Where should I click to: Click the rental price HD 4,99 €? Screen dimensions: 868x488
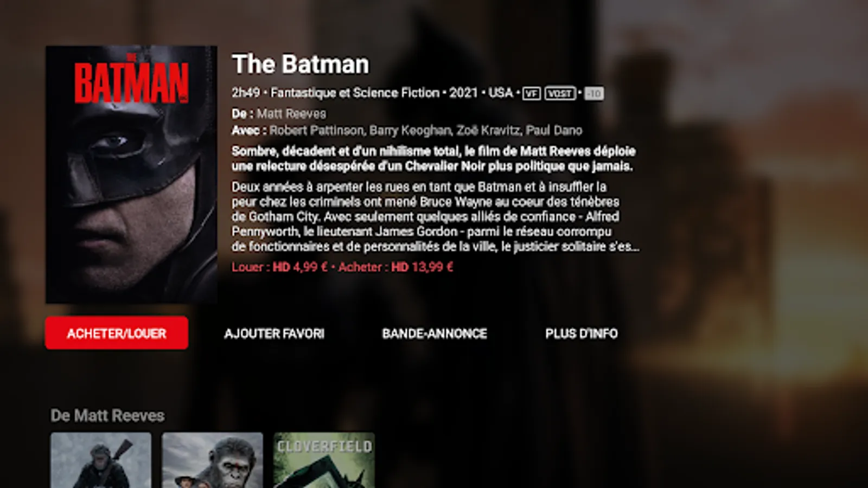click(x=300, y=267)
